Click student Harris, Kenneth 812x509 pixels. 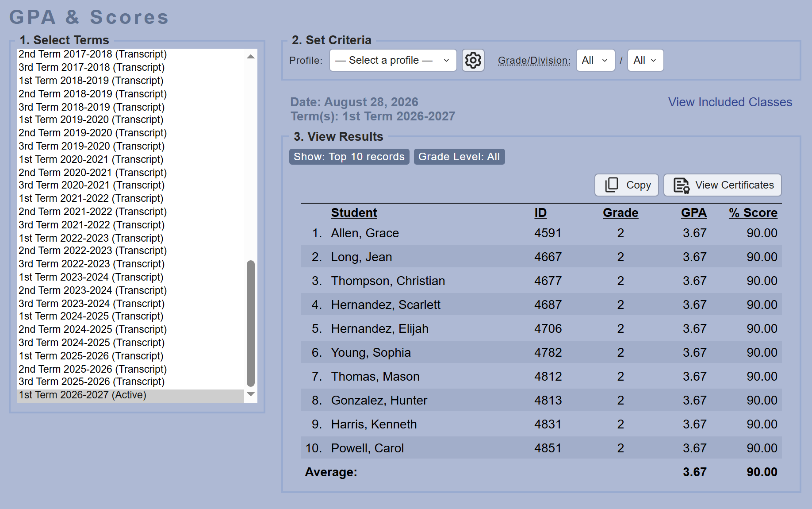click(x=374, y=424)
